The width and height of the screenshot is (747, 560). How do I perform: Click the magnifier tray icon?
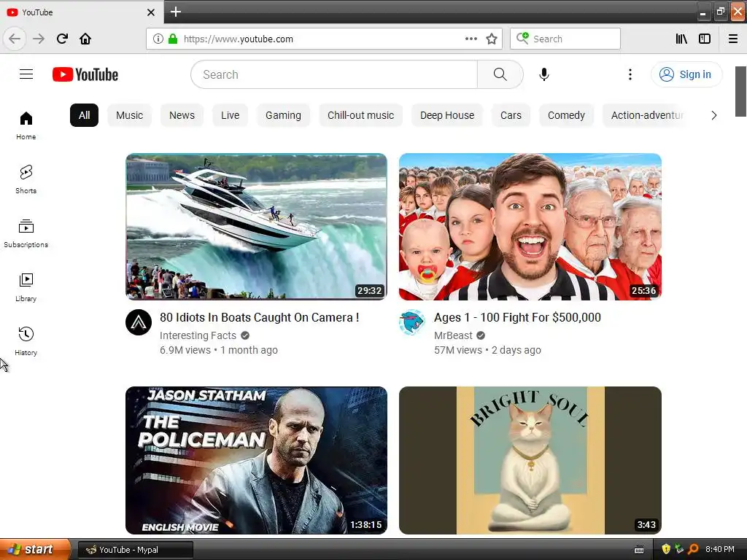coord(693,549)
